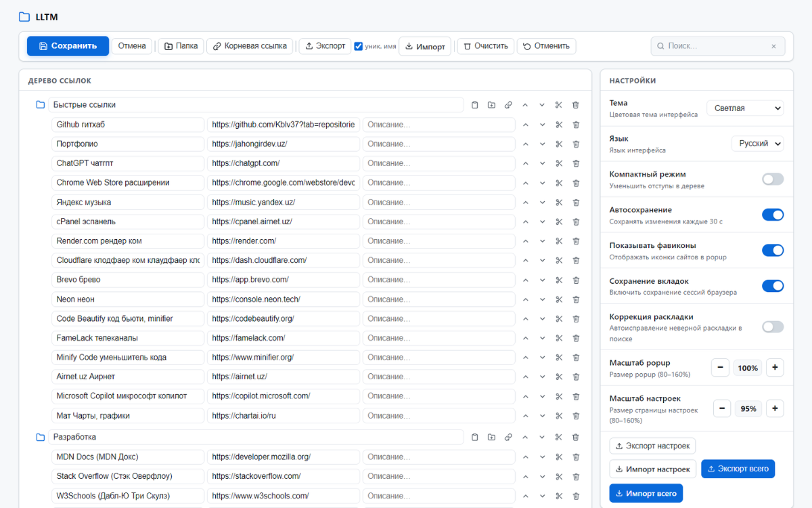Click the Github гитхаб name field
This screenshot has width=812, height=508.
point(128,125)
